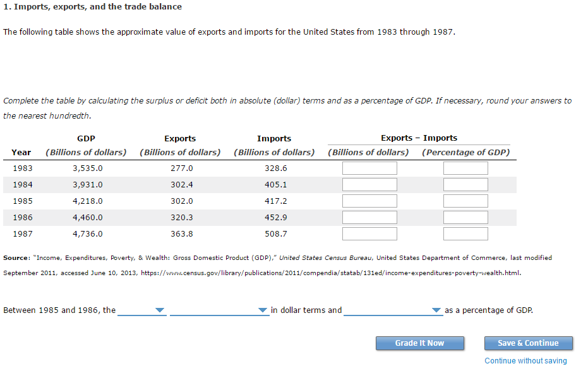Viewport: 588px width, 371px height.
Task: Select the 1986 Percentage of GDP answer box
Action: [x=465, y=217]
